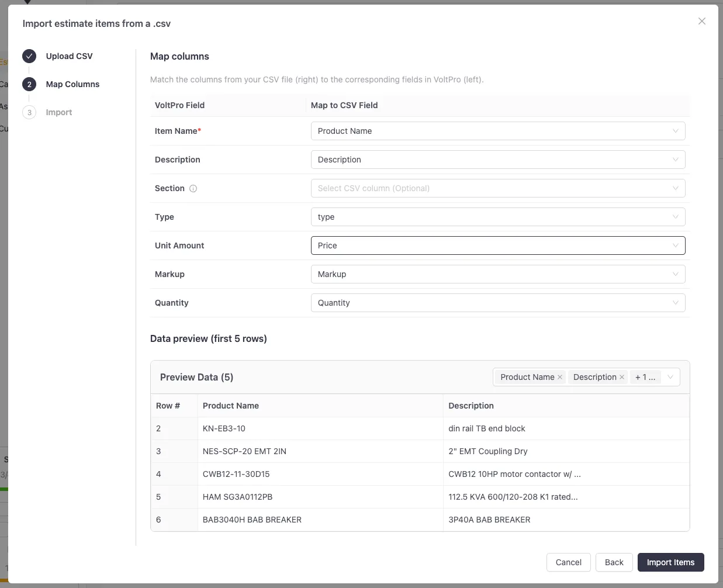Click Back button
723x588 pixels.
coord(614,562)
